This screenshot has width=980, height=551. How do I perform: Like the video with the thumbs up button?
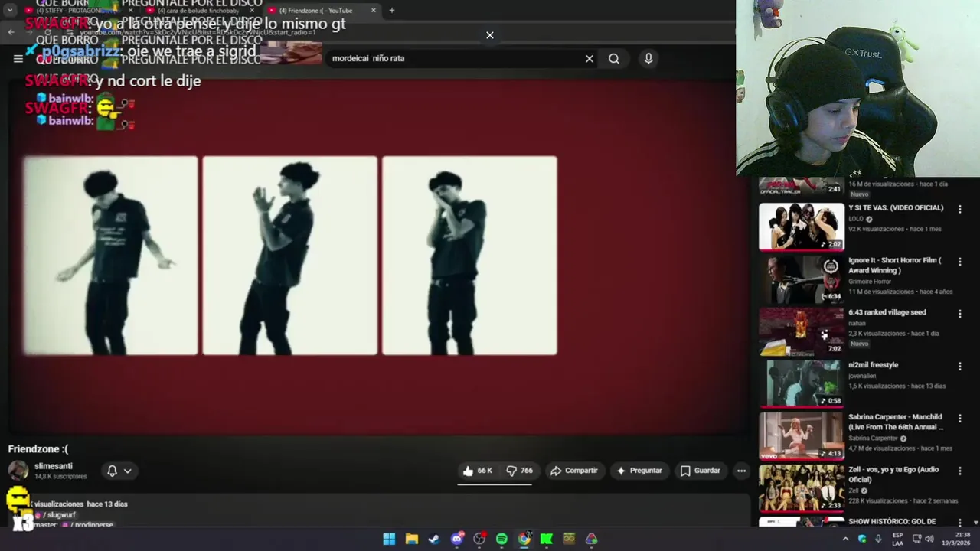478,471
